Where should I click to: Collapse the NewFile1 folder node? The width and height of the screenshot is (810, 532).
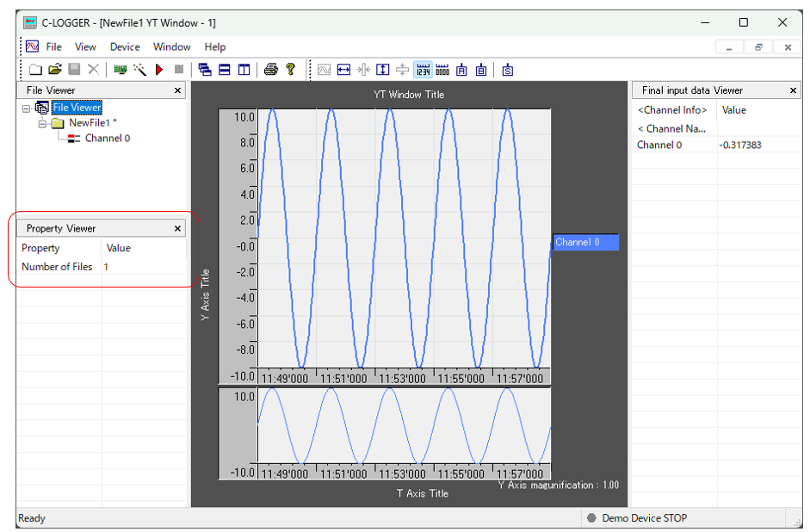42,123
